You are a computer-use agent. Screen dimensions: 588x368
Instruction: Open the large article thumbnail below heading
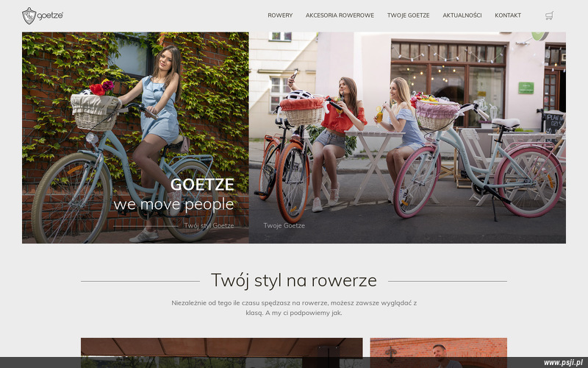(222, 353)
